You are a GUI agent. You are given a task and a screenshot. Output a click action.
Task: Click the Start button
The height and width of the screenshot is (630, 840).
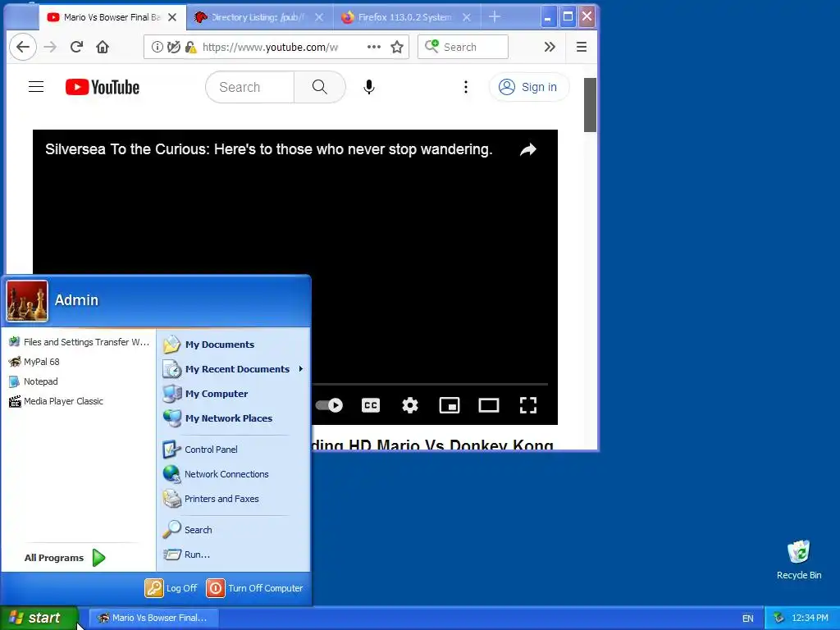click(39, 618)
